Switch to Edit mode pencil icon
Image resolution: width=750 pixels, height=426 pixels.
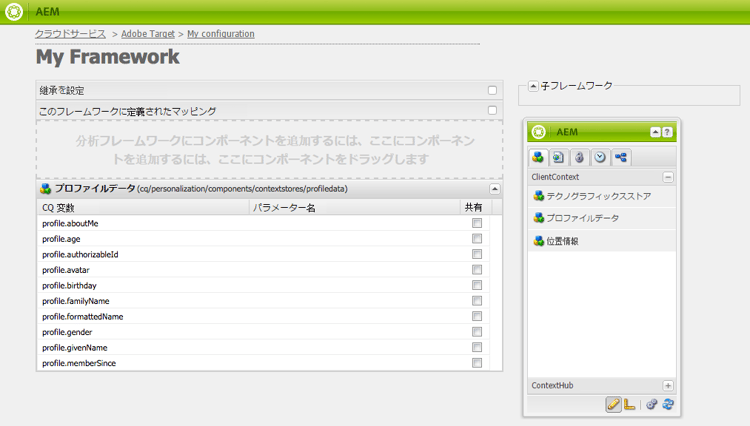tap(613, 404)
